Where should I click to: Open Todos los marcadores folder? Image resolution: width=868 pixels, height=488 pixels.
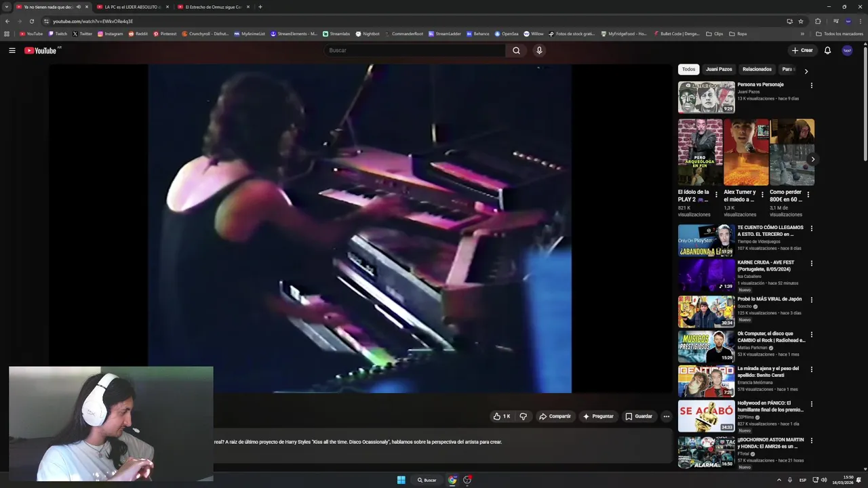(x=840, y=33)
